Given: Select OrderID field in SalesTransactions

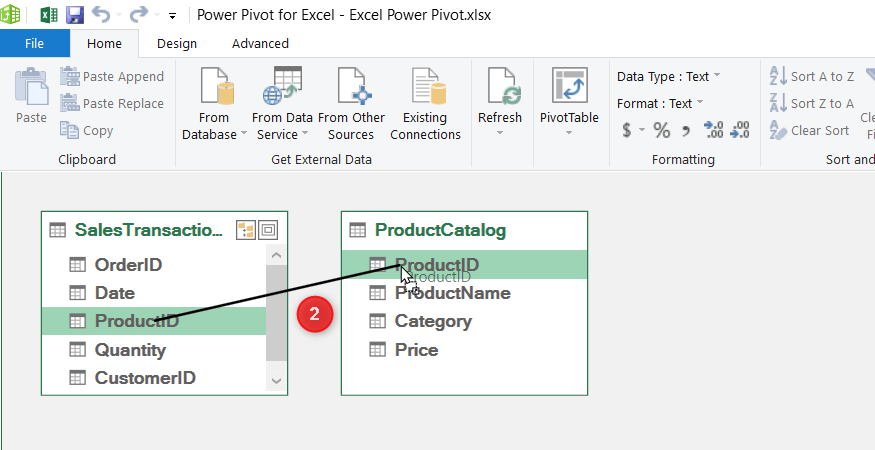Looking at the screenshot, I should 154,264.
